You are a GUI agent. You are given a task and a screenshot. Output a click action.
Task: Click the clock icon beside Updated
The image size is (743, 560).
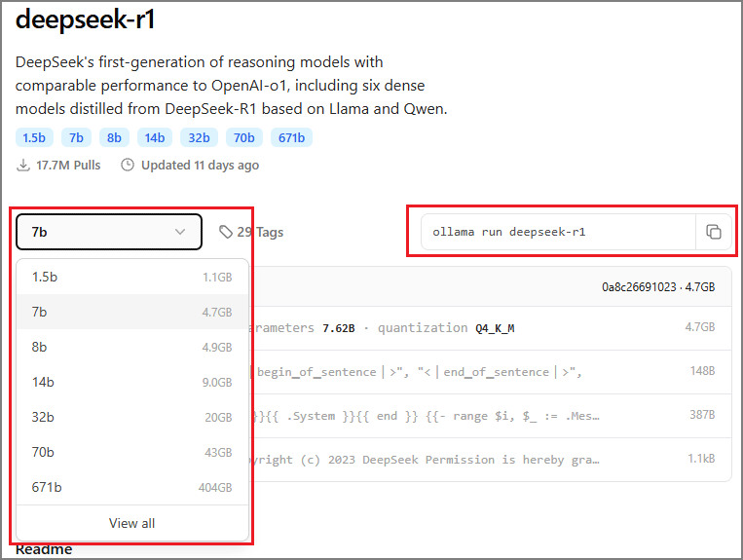click(x=128, y=166)
